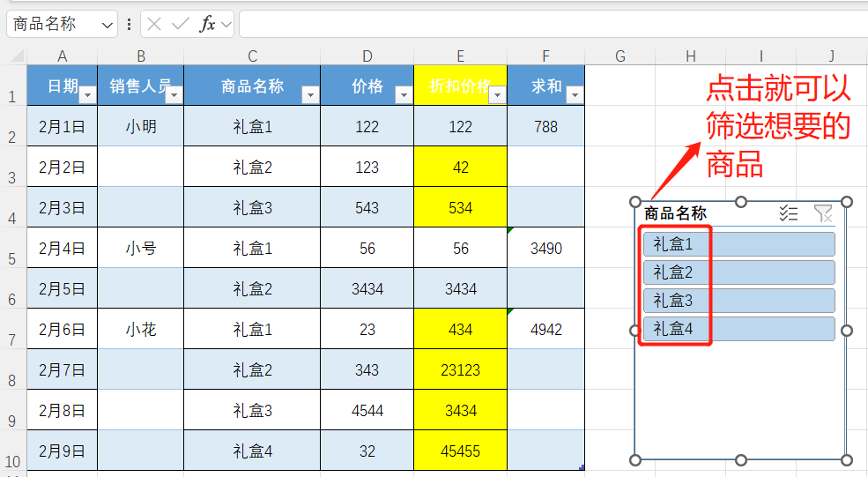
Task: Click cell with date 2月1日
Action: tap(62, 126)
